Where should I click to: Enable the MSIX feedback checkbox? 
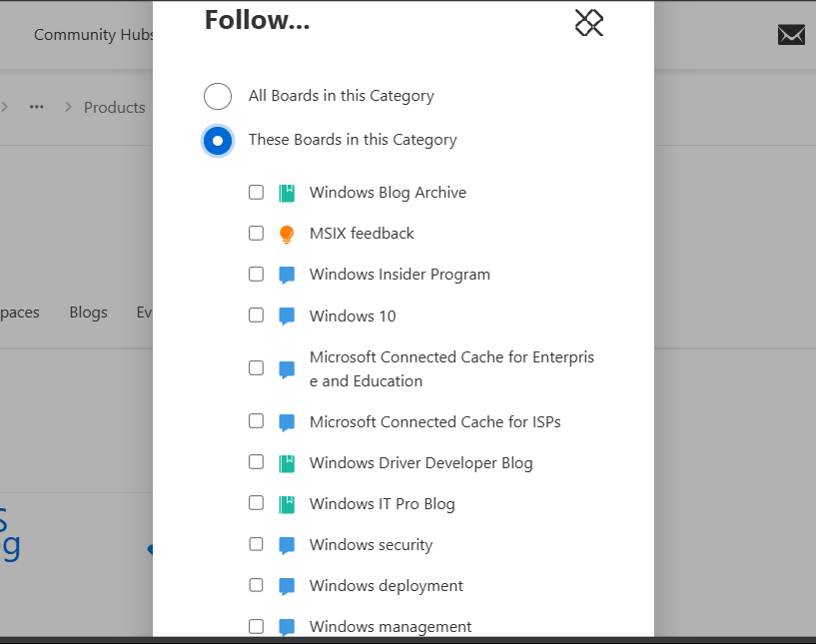(257, 233)
